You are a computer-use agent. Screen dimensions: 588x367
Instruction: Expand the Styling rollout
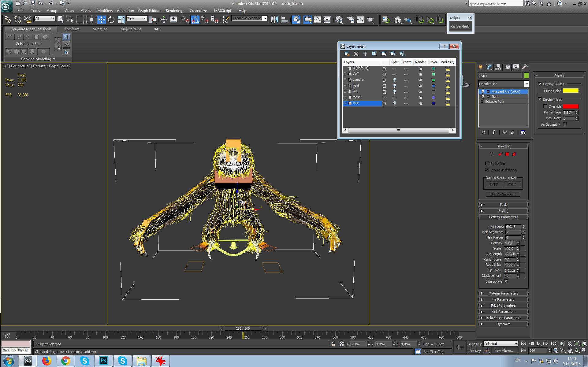pos(503,211)
